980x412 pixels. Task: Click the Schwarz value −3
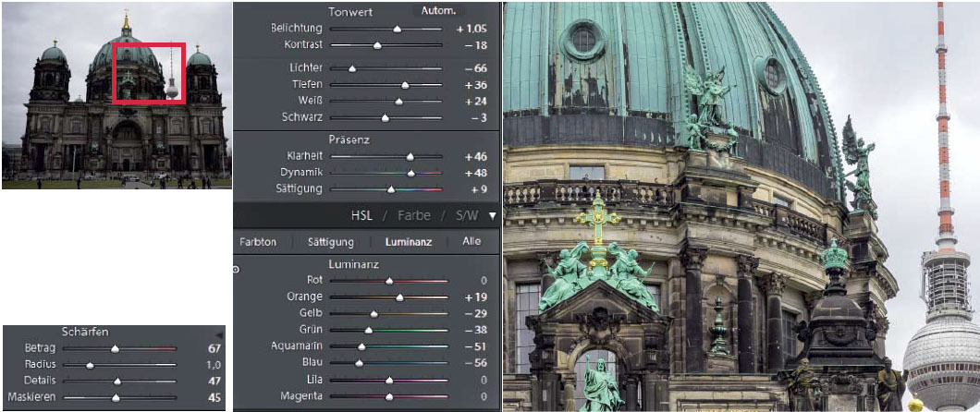tap(479, 117)
